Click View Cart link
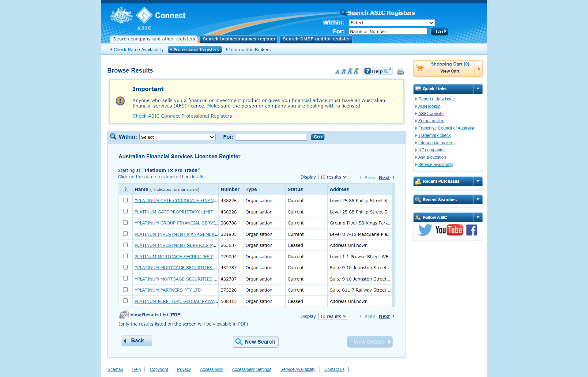This screenshot has width=588, height=377. pyautogui.click(x=450, y=71)
